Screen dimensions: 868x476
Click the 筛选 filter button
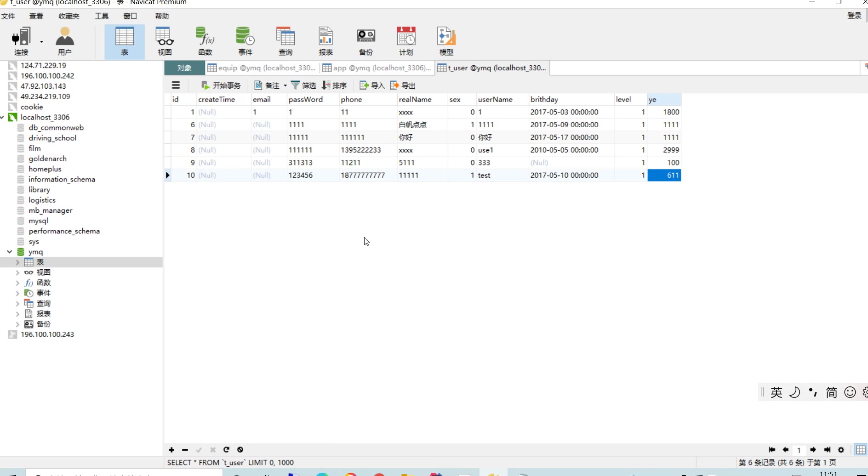(x=303, y=85)
